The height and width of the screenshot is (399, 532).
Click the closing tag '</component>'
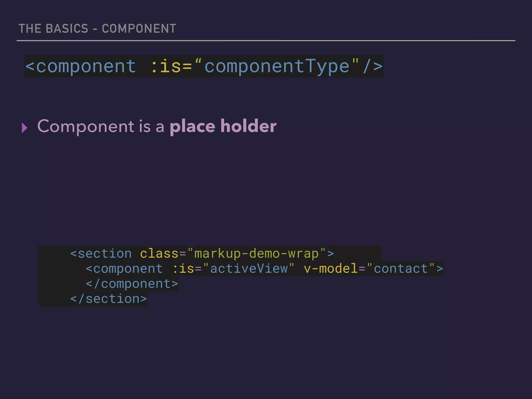132,284
